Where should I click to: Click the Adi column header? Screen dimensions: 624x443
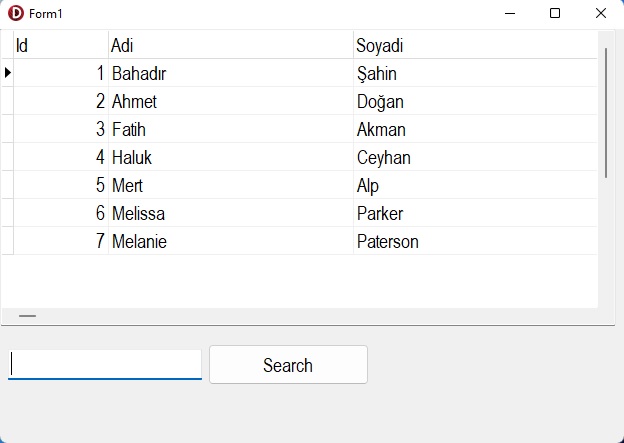click(x=230, y=46)
